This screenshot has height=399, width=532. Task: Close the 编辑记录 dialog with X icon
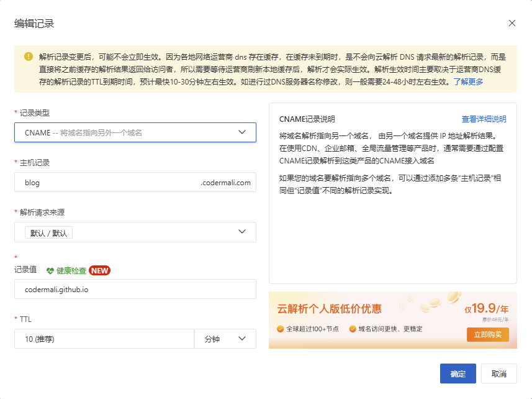(x=512, y=23)
